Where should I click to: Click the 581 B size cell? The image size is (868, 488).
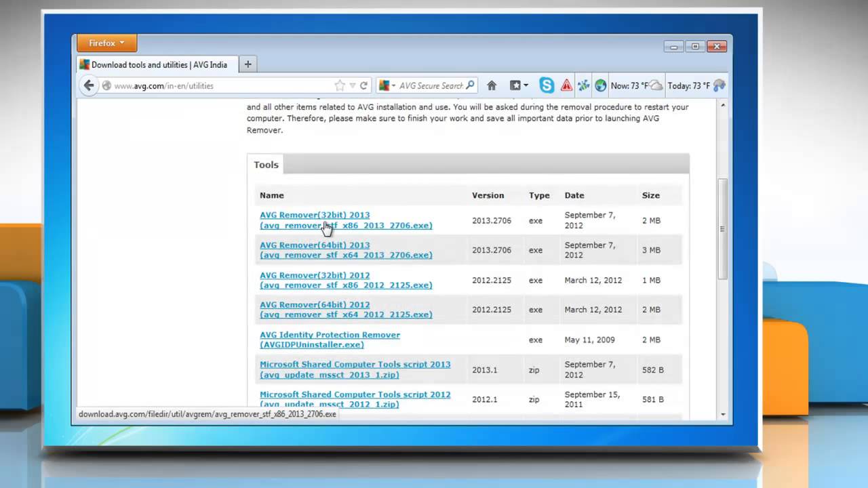(x=653, y=399)
